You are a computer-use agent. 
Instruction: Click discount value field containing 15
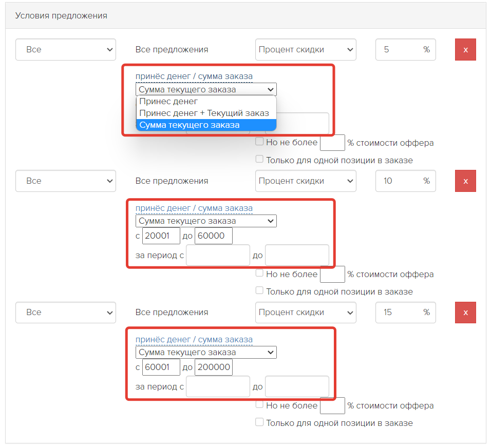406,312
